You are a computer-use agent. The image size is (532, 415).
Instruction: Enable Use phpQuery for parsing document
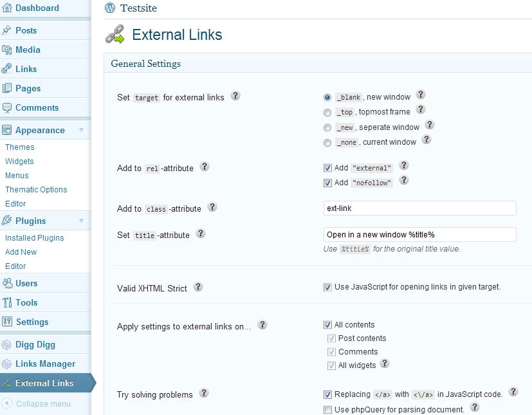click(x=327, y=410)
